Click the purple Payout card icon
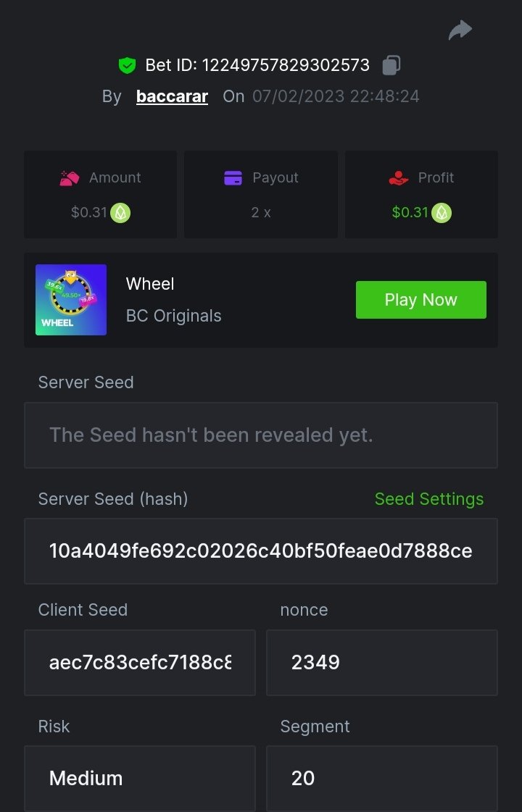The height and width of the screenshot is (812, 522). pyautogui.click(x=233, y=178)
